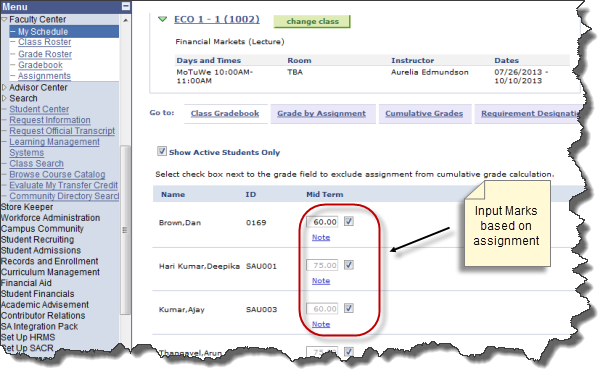Open Student Admissions menu item

[x=41, y=251]
